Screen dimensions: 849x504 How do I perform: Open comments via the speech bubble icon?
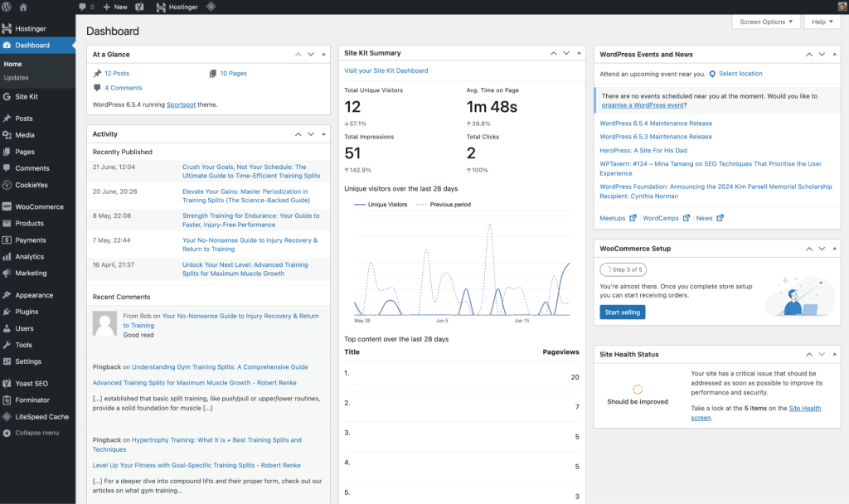point(83,6)
